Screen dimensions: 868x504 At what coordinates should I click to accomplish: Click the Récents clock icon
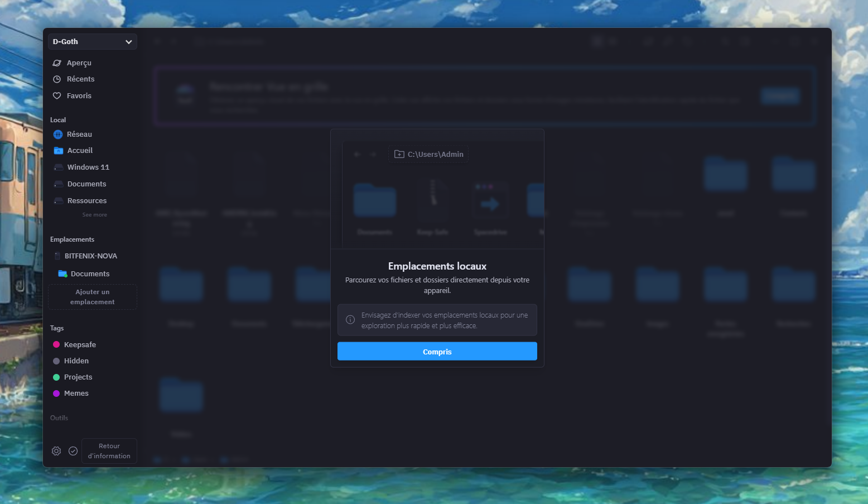tap(57, 79)
